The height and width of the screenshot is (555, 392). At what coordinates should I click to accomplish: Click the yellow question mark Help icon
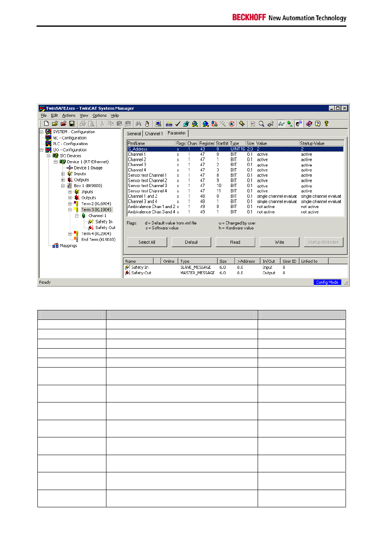[326, 123]
